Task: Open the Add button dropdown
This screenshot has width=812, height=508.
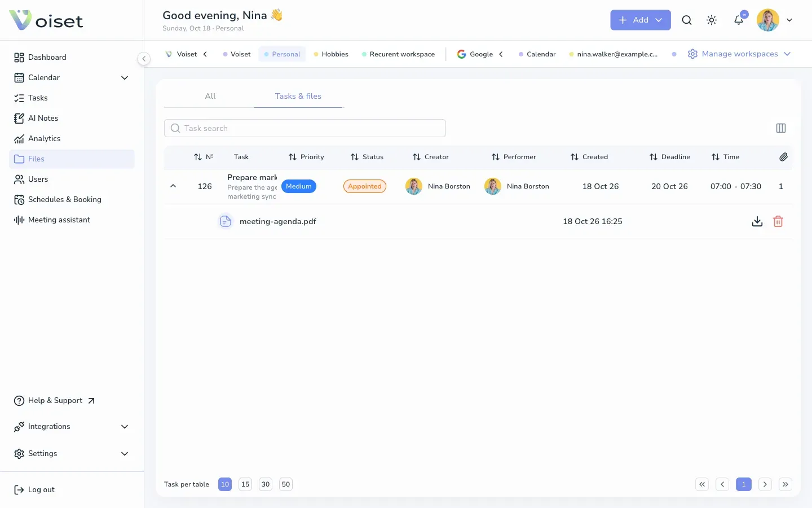Action: tap(641, 20)
